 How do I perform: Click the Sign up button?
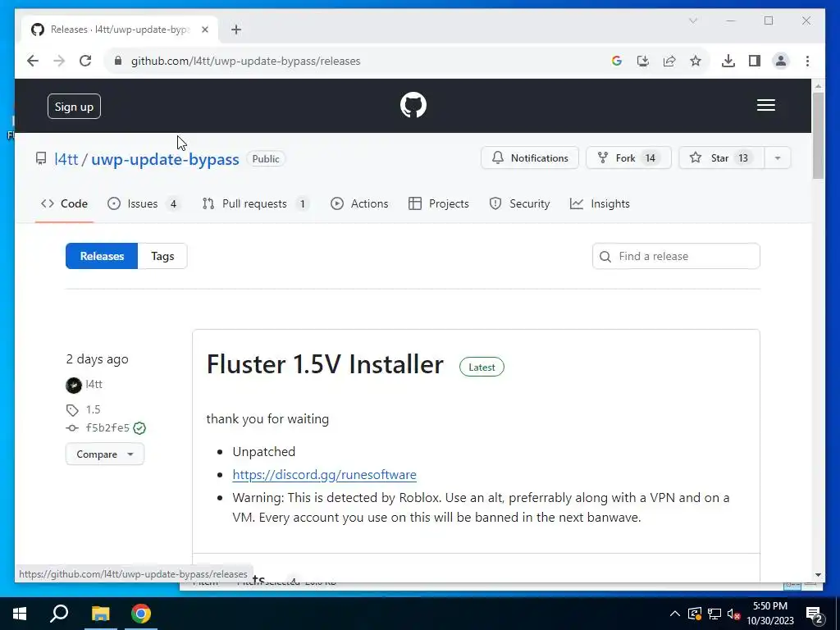pyautogui.click(x=74, y=107)
